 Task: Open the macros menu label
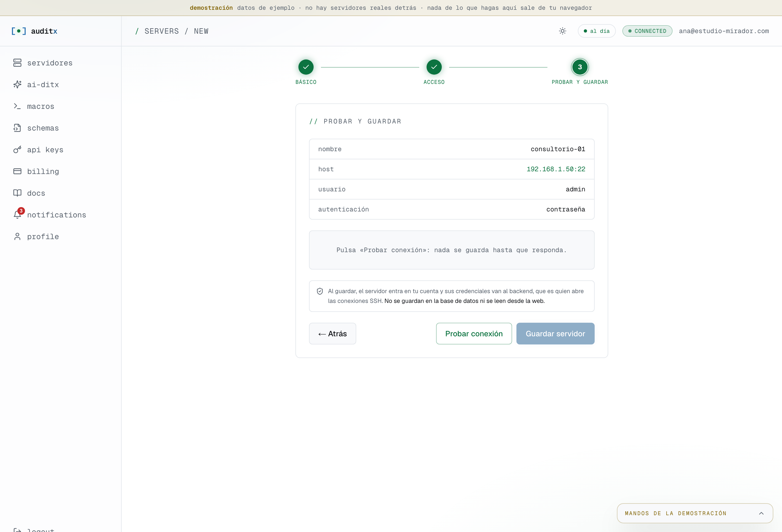[41, 106]
